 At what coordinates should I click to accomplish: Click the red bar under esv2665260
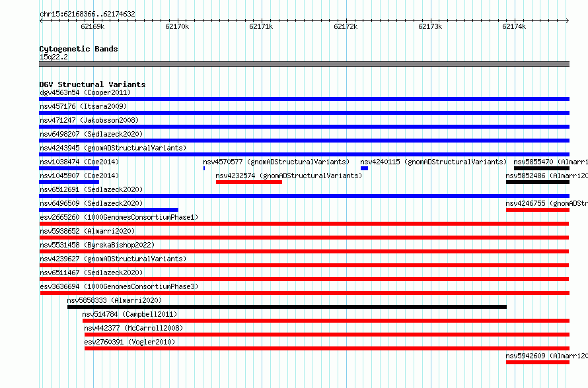(304, 224)
